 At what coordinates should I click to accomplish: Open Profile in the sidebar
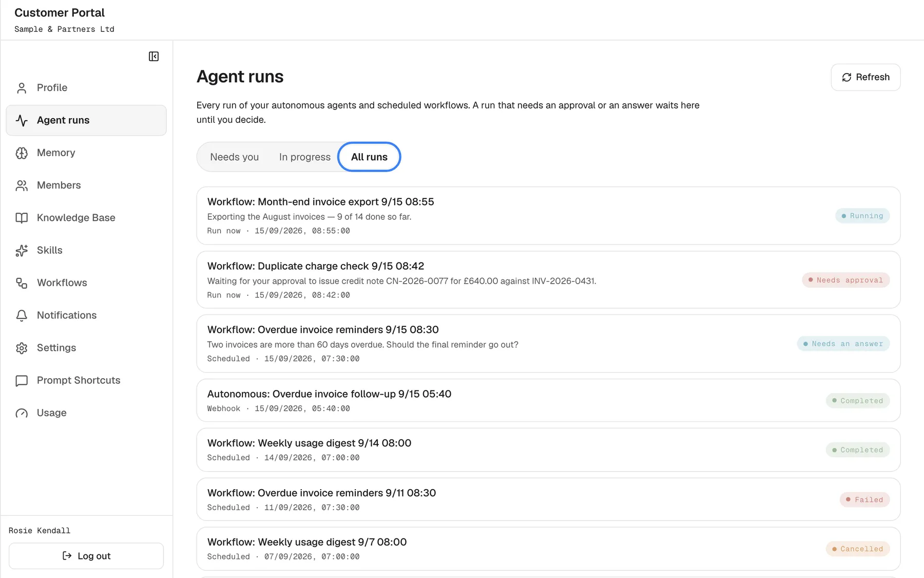pyautogui.click(x=86, y=88)
